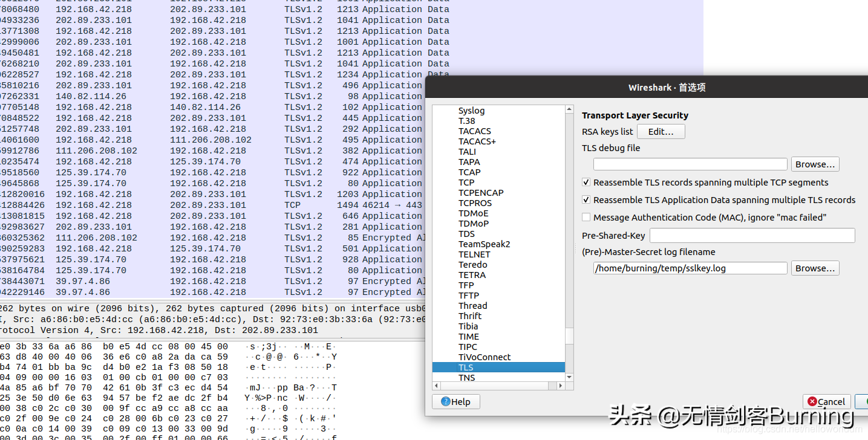The width and height of the screenshot is (868, 440).
Task: Click the Help button with question icon
Action: tap(456, 402)
